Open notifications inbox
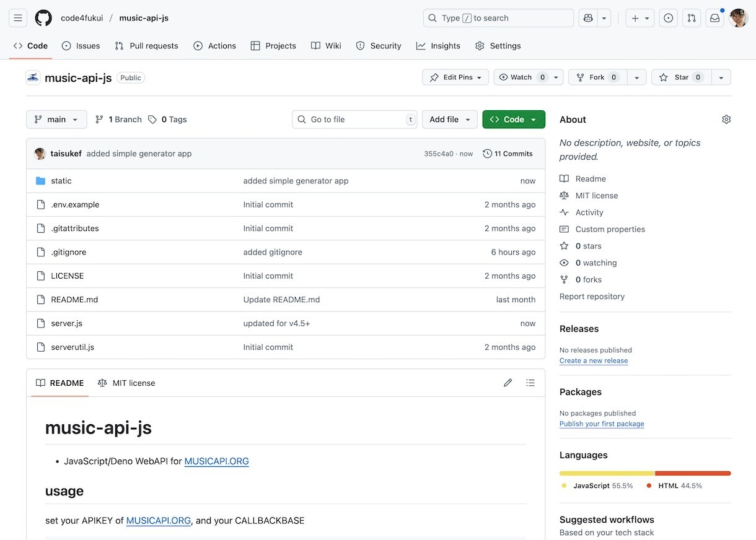 point(715,18)
